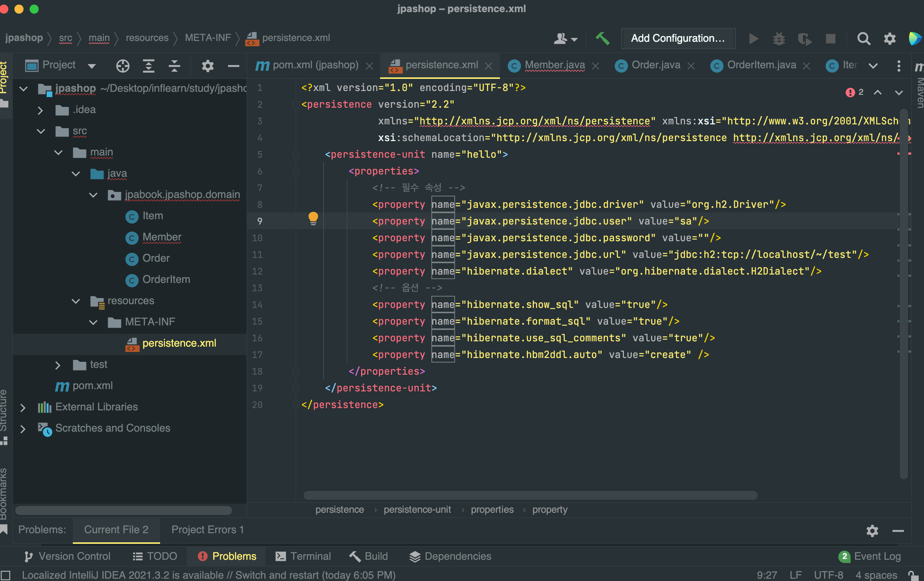Click UTF-8 encoding in status bar
The image size is (924, 581).
point(829,575)
